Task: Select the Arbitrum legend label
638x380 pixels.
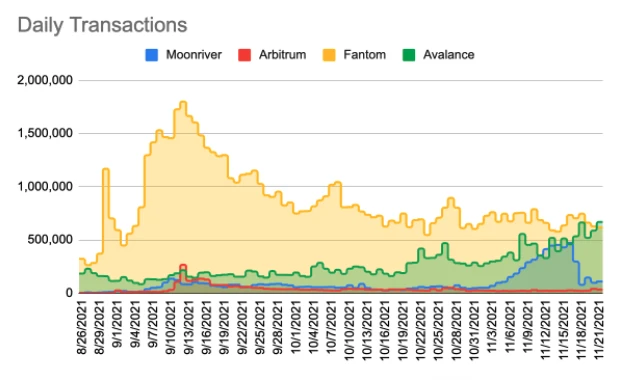Action: pos(282,55)
